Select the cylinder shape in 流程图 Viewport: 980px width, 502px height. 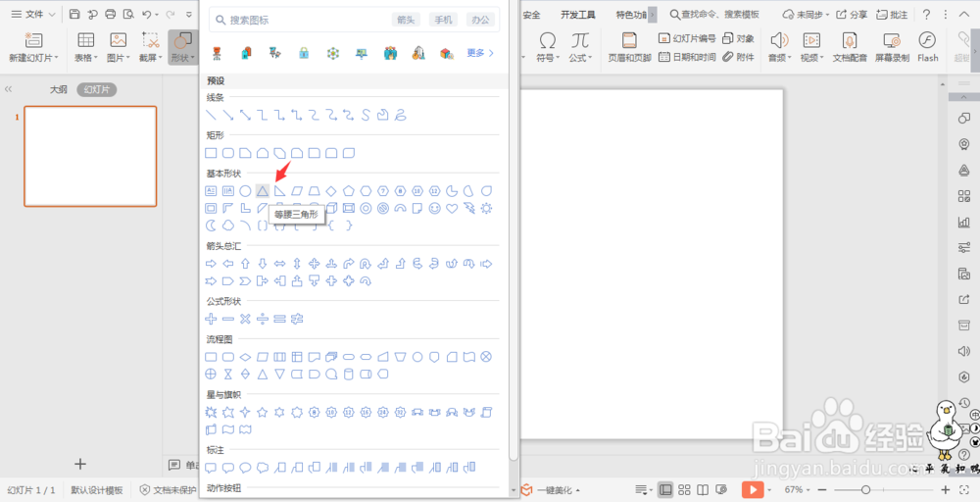(349, 374)
